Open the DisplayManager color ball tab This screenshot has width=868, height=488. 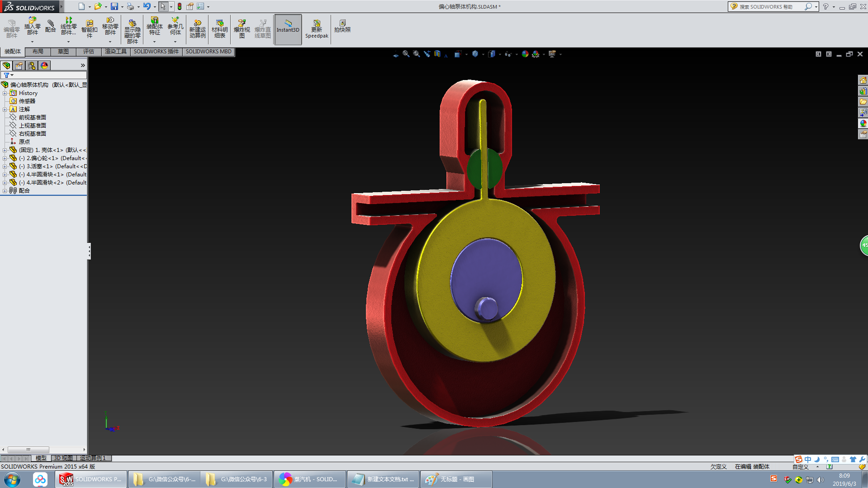point(44,66)
